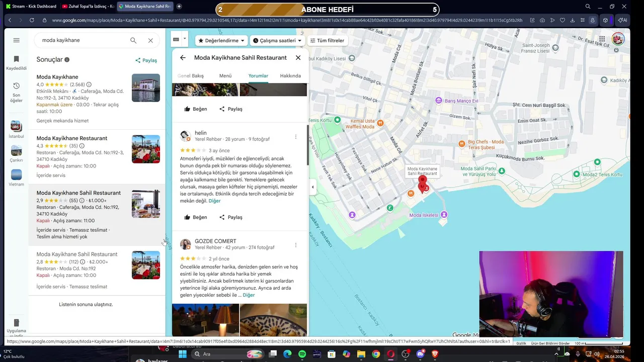Screen dimensions: 644x362
Task: Switch to Hakkında tab
Action: pos(290,76)
